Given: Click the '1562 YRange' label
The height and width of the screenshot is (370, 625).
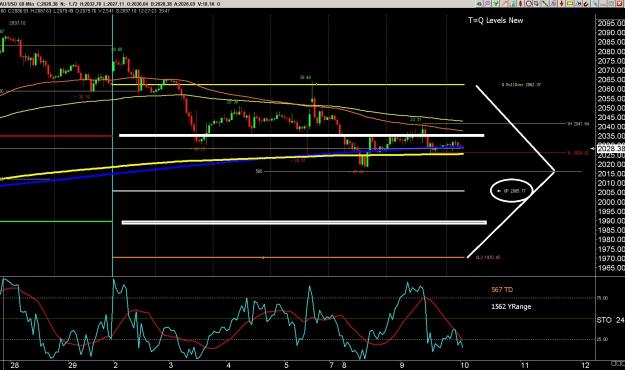Looking at the screenshot, I should click(511, 307).
